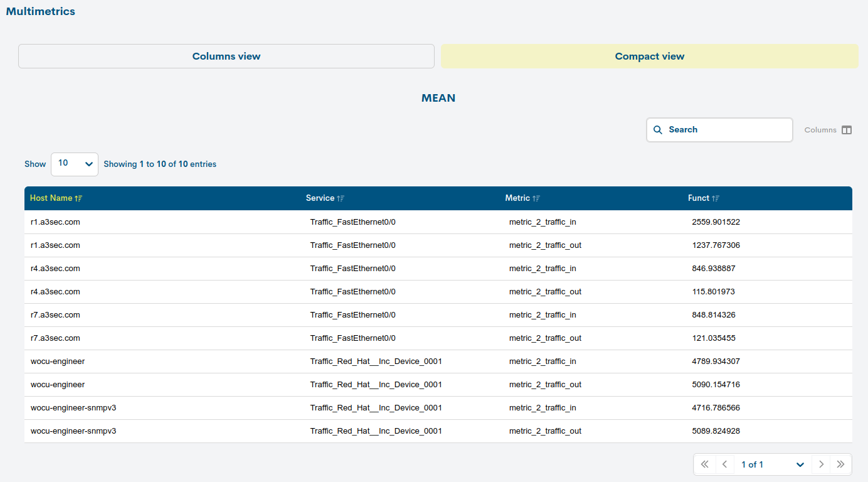The image size is (868, 482).
Task: Select value 848.814326
Action: (714, 315)
